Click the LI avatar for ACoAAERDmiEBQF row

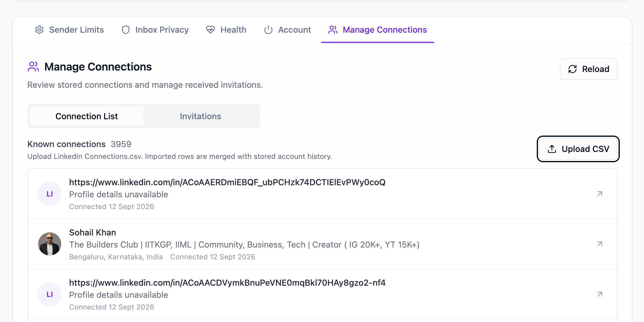[x=50, y=194]
